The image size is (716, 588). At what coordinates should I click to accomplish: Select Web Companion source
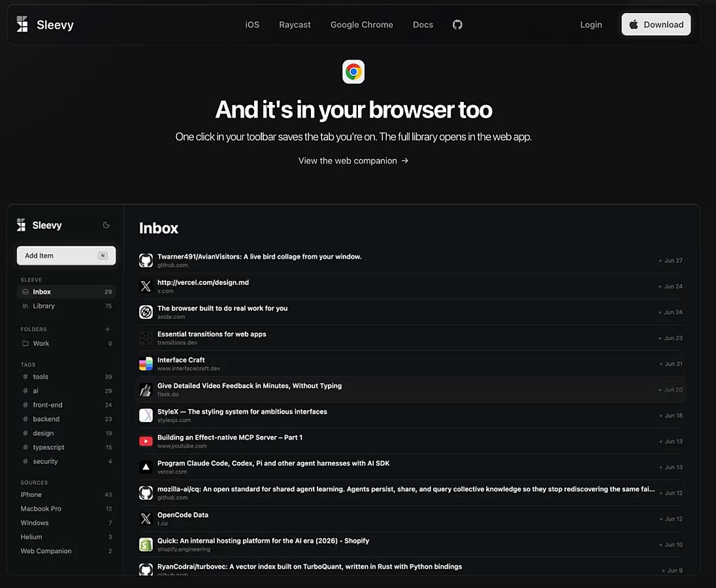(66, 551)
